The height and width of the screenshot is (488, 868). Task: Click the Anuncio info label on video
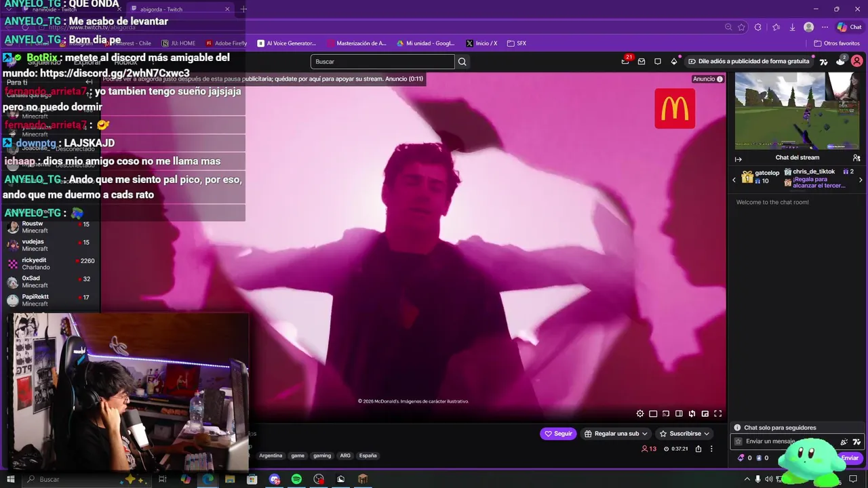pyautogui.click(x=707, y=79)
